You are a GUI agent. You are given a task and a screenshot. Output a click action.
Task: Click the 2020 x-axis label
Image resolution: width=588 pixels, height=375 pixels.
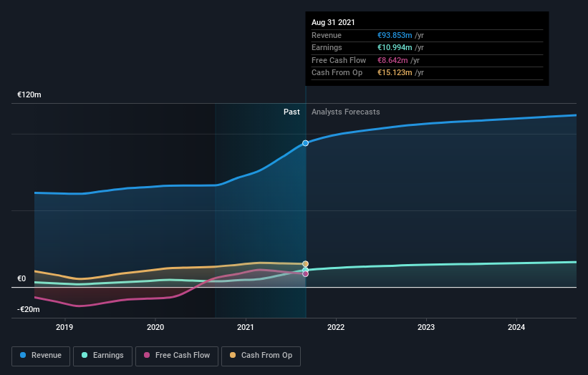point(155,327)
